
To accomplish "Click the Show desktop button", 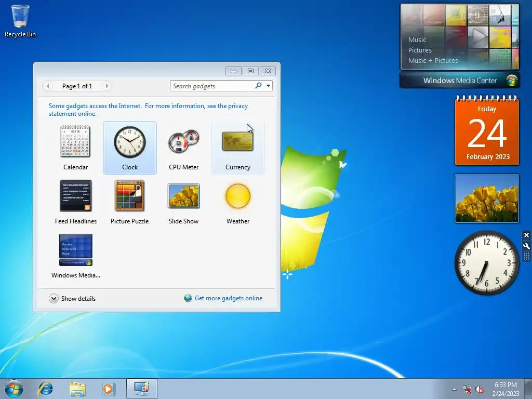I will [528, 389].
